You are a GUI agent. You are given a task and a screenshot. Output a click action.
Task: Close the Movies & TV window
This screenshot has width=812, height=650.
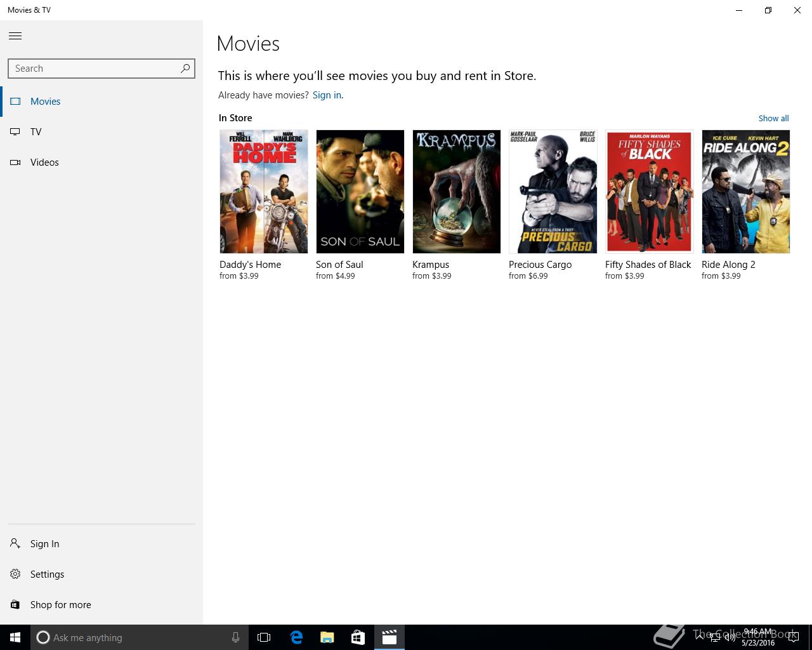tap(797, 10)
